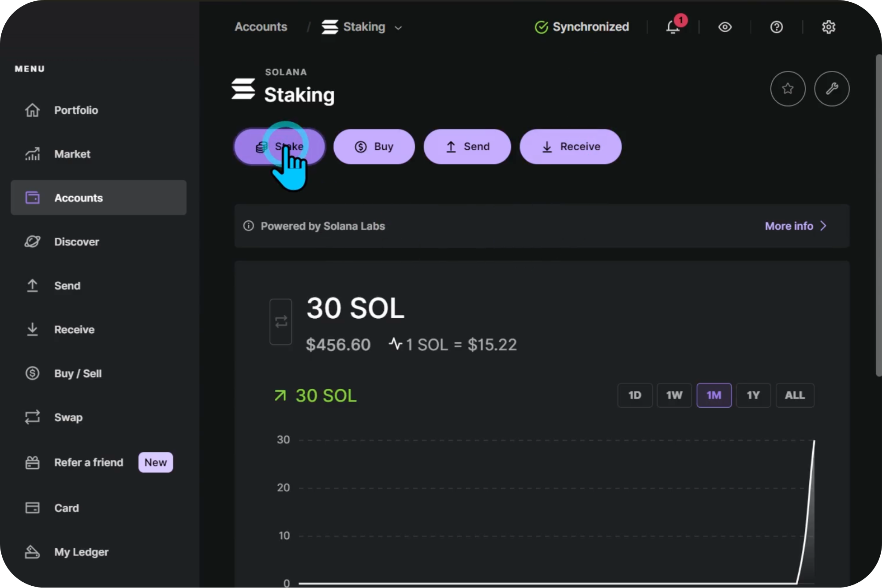882x588 pixels.
Task: Star this account as a favorite
Action: click(x=788, y=89)
